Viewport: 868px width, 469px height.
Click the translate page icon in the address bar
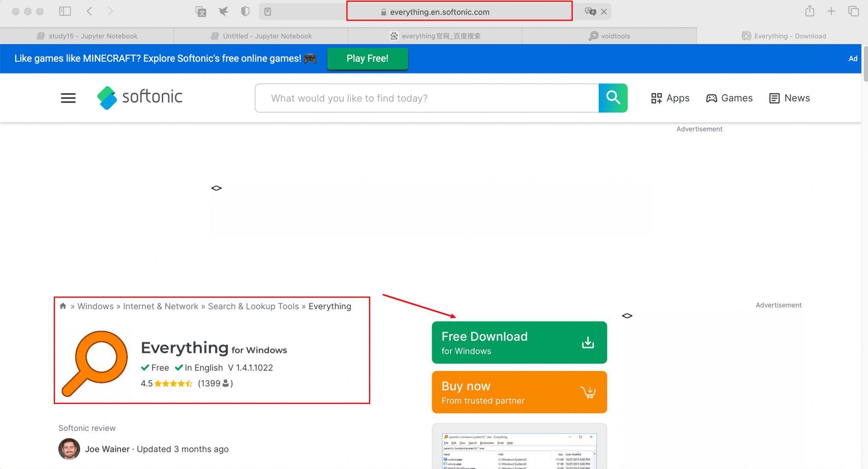pos(590,12)
